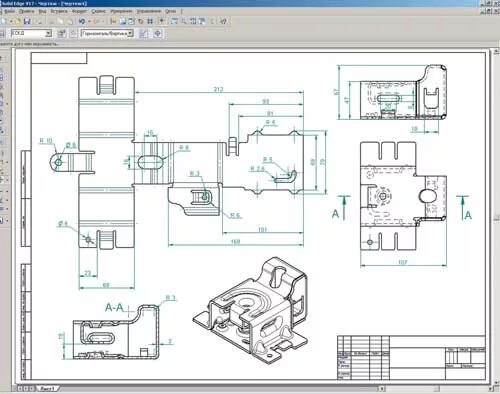The image size is (500, 394).
Task: Select the A-A section view label
Action: 114,307
